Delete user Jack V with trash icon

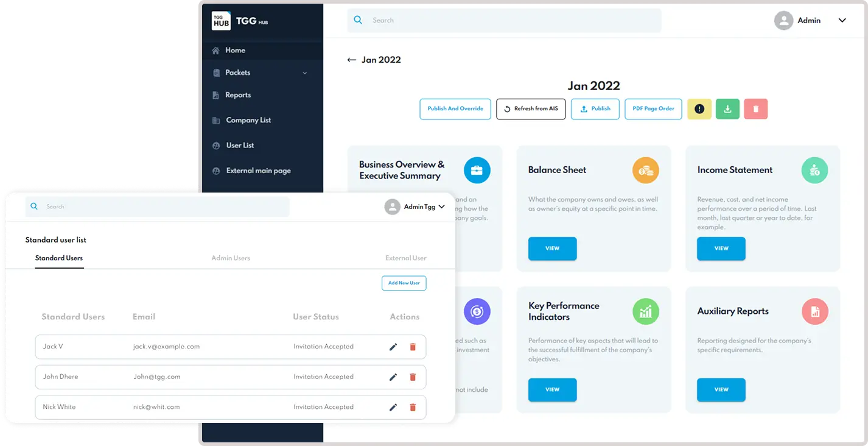click(x=413, y=347)
